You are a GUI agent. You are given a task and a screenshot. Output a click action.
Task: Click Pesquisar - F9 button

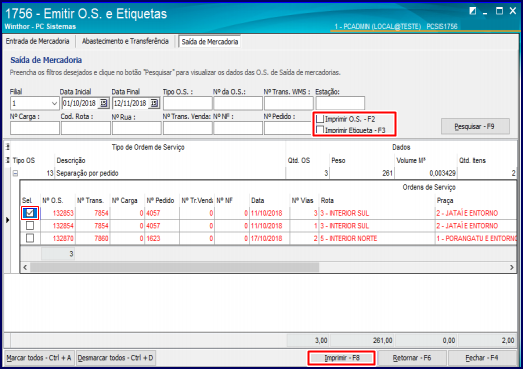click(x=475, y=126)
